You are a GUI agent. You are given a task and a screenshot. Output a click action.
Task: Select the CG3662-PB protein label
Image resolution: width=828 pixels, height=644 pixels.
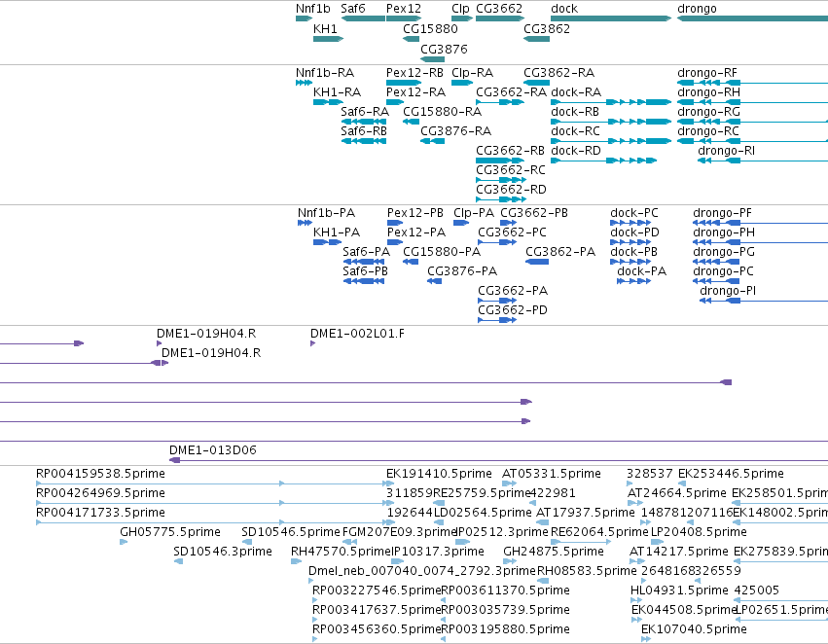(534, 213)
